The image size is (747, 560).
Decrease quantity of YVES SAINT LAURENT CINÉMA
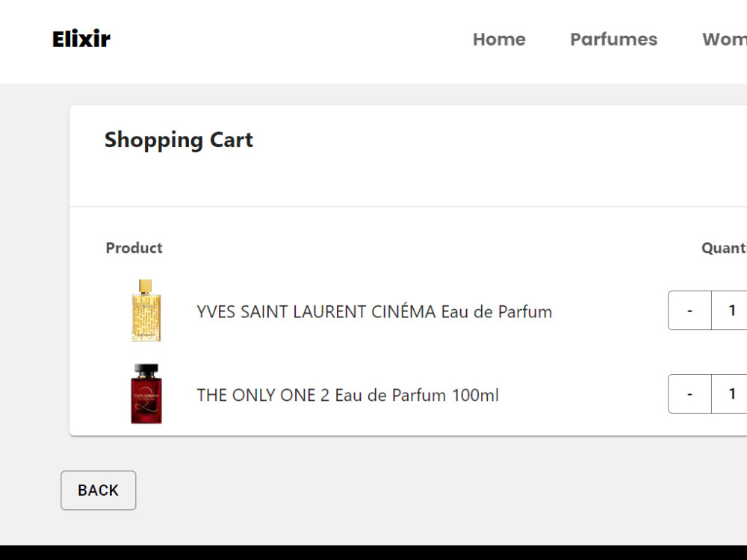pos(689,311)
